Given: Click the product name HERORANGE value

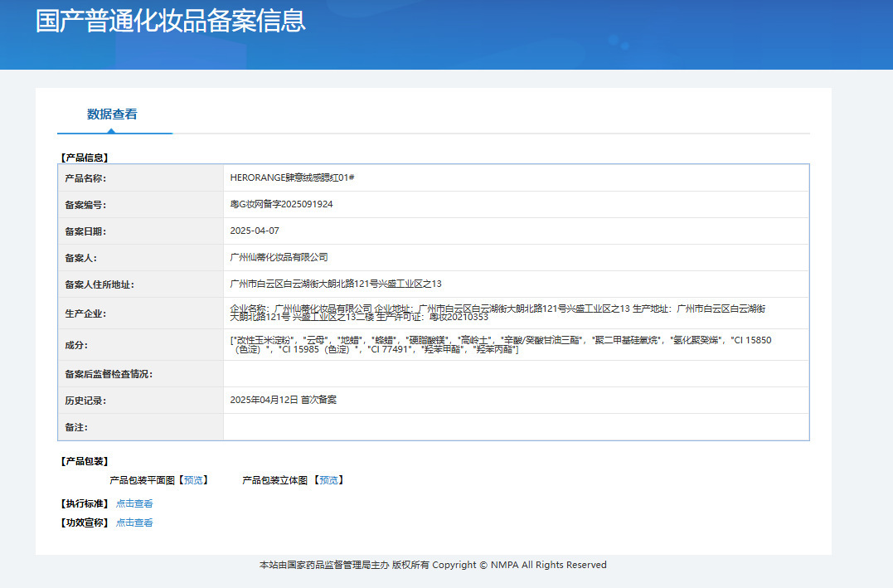Looking at the screenshot, I should point(292,177).
